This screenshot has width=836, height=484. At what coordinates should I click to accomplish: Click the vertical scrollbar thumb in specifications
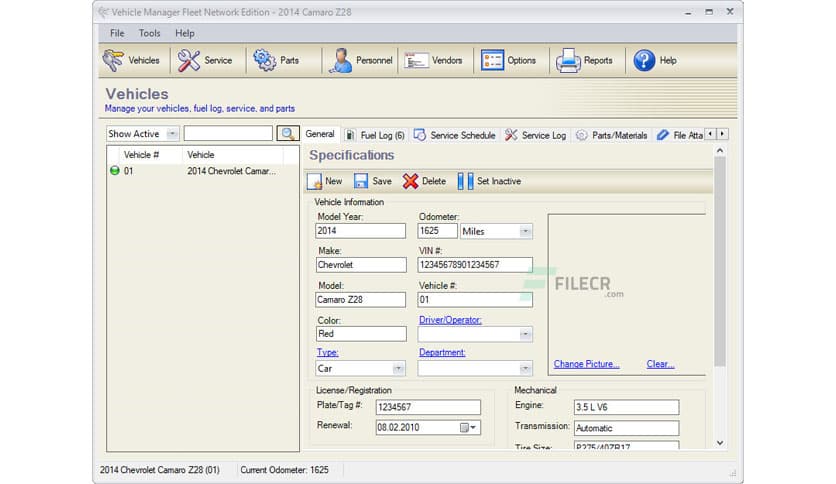pos(720,261)
